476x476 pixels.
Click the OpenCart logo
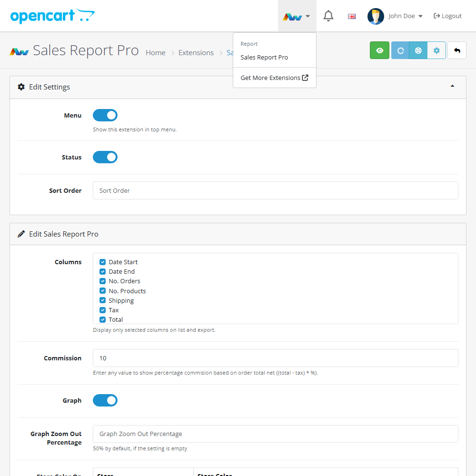coord(52,16)
